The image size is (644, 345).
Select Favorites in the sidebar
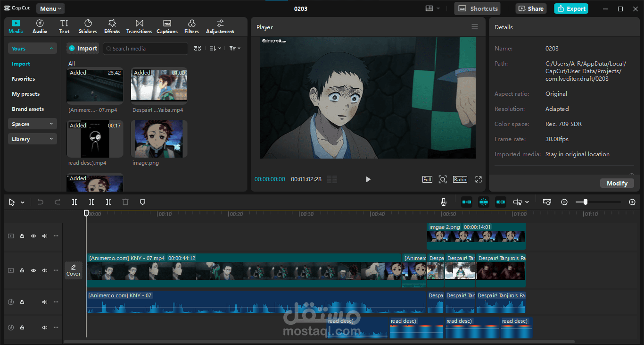coord(24,79)
